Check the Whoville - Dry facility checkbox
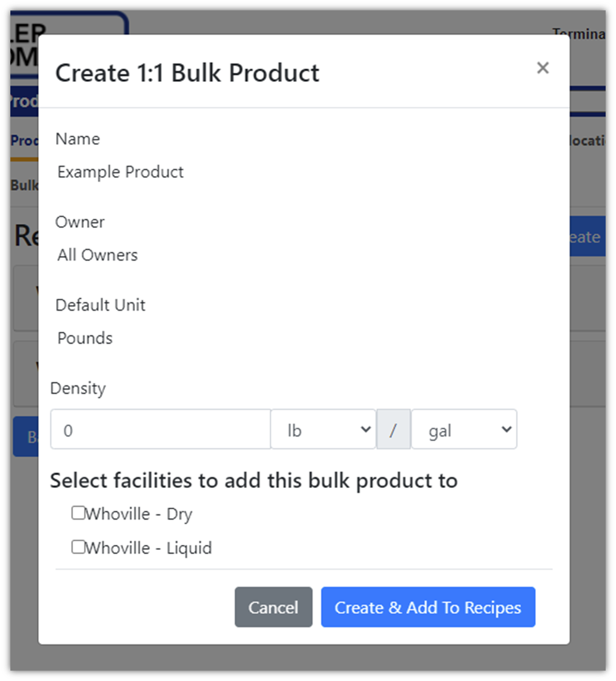The image size is (616, 681). [78, 512]
